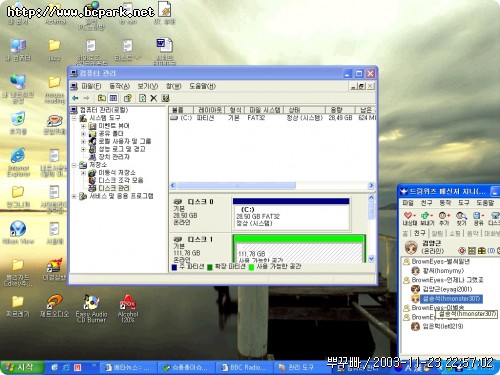This screenshot has height=375, width=500.
Task: Click the blue (C:) 28.50 GB FAT32 partition block
Action: [291, 214]
